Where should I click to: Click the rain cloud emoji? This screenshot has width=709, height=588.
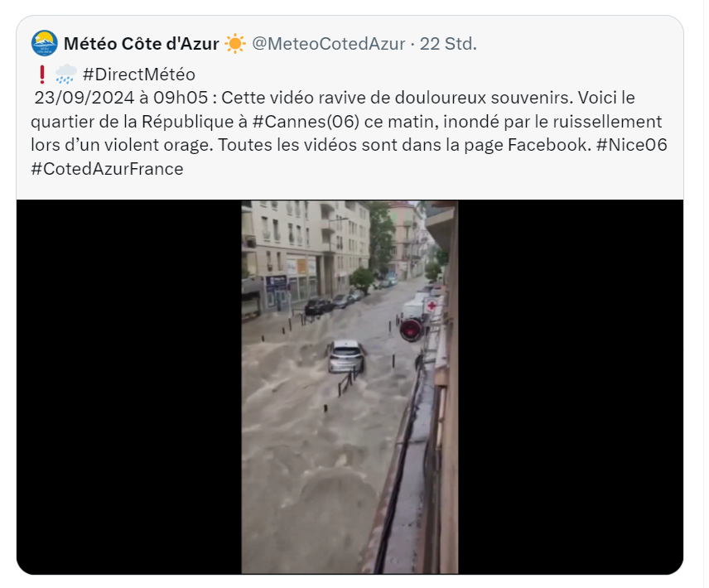pos(66,75)
